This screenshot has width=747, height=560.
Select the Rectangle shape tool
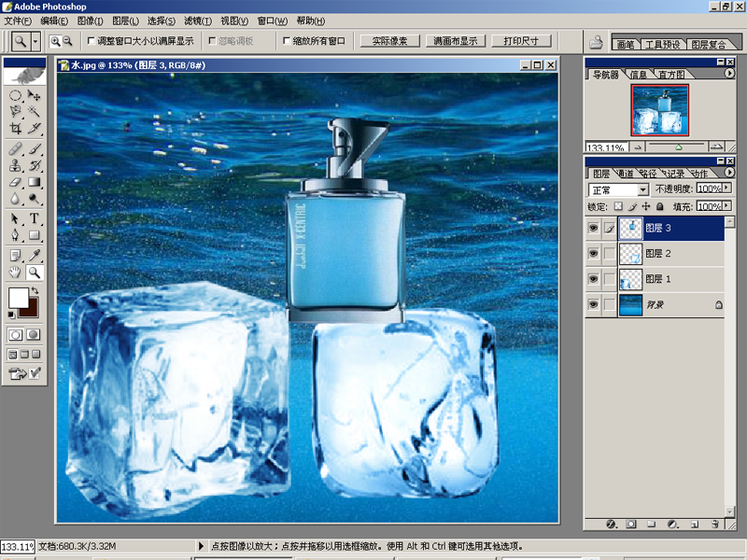[x=34, y=235]
